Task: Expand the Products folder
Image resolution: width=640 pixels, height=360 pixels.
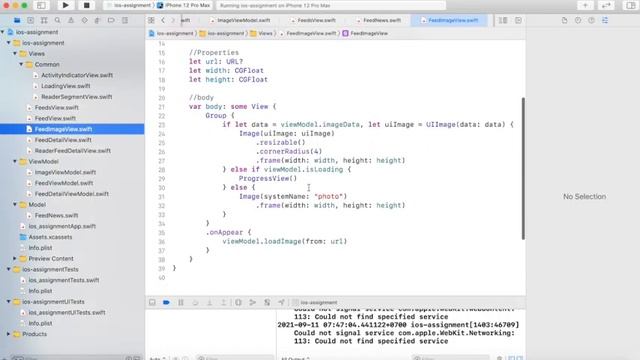Action: (9, 334)
